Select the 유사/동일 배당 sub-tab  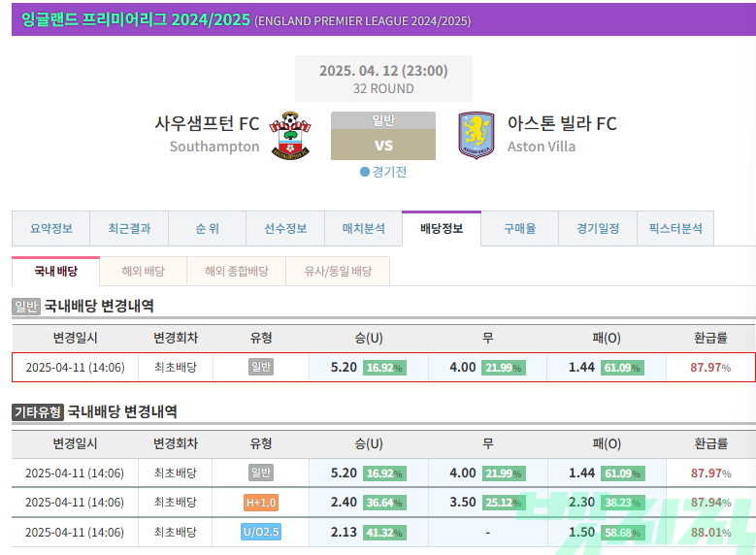(338, 271)
